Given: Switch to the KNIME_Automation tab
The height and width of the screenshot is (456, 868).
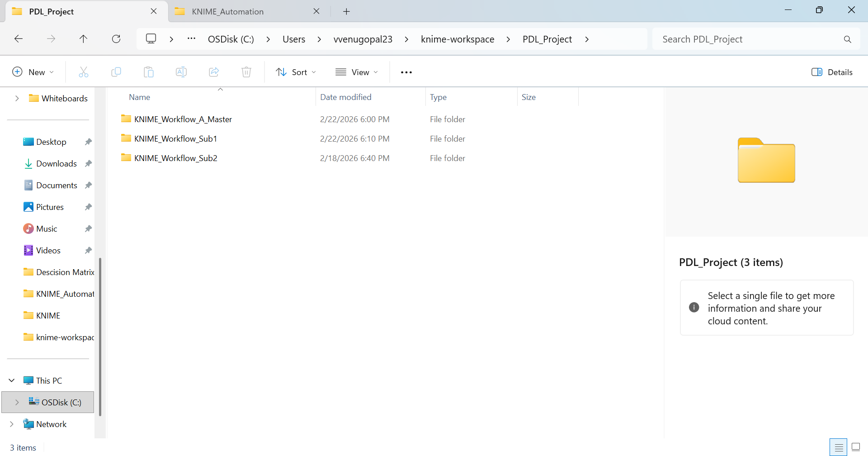Looking at the screenshot, I should pos(227,11).
